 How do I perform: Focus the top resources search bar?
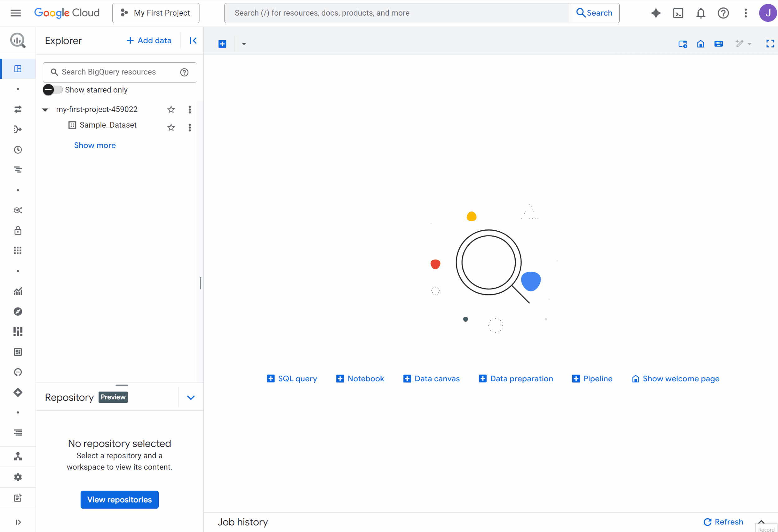tap(397, 13)
